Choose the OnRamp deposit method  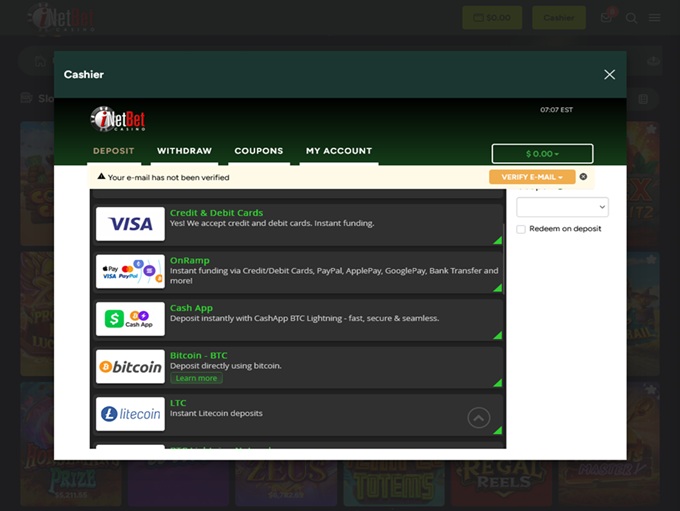(x=297, y=272)
